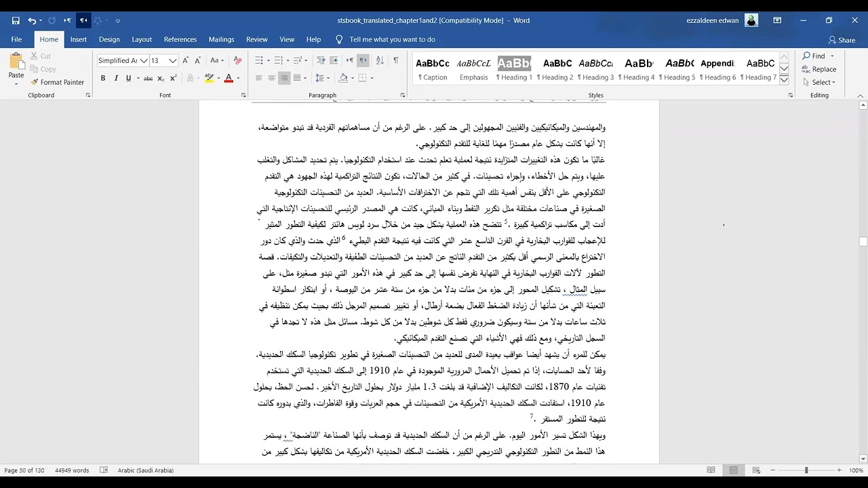Apply red font color

click(x=229, y=78)
